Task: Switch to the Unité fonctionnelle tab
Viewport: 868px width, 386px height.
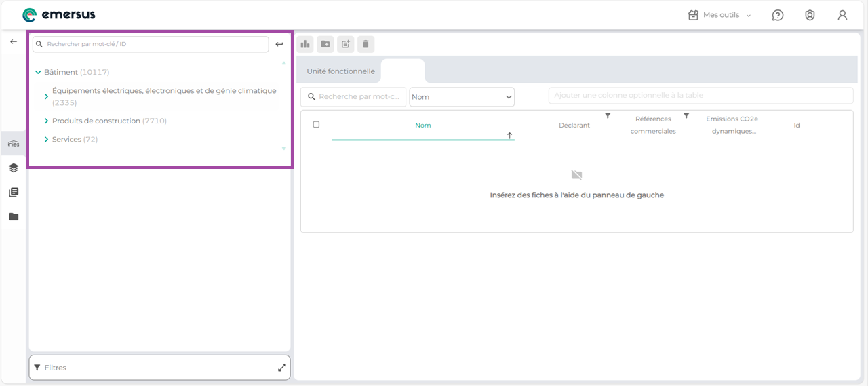Action: [340, 71]
